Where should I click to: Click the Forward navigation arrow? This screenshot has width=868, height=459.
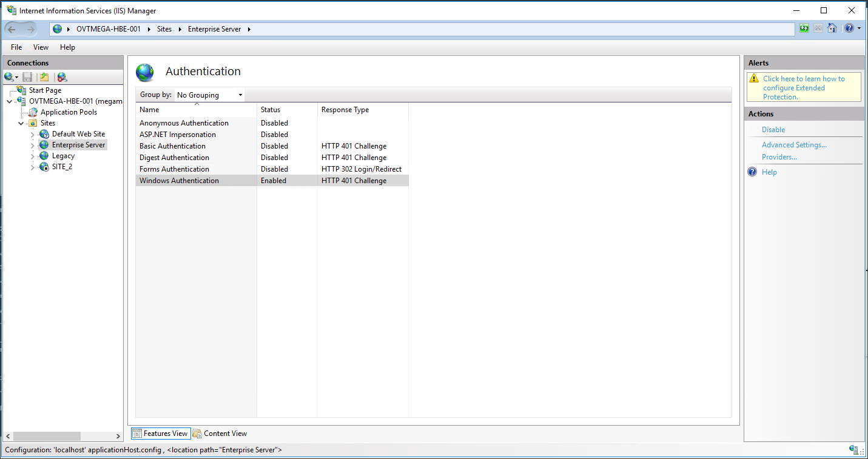pyautogui.click(x=30, y=29)
